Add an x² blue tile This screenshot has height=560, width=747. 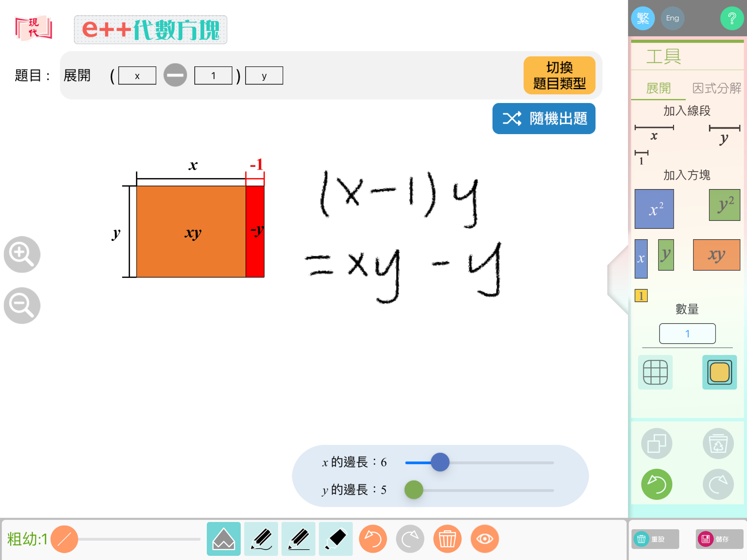tap(654, 209)
